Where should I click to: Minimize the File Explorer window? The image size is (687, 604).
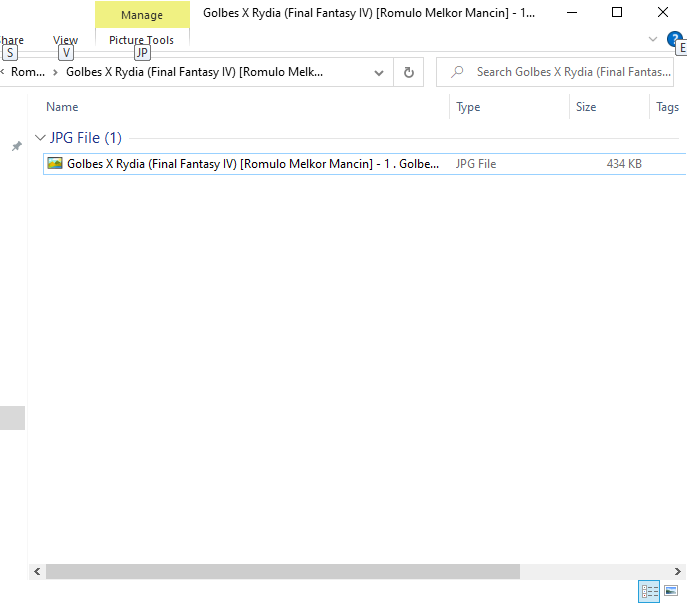(x=572, y=13)
